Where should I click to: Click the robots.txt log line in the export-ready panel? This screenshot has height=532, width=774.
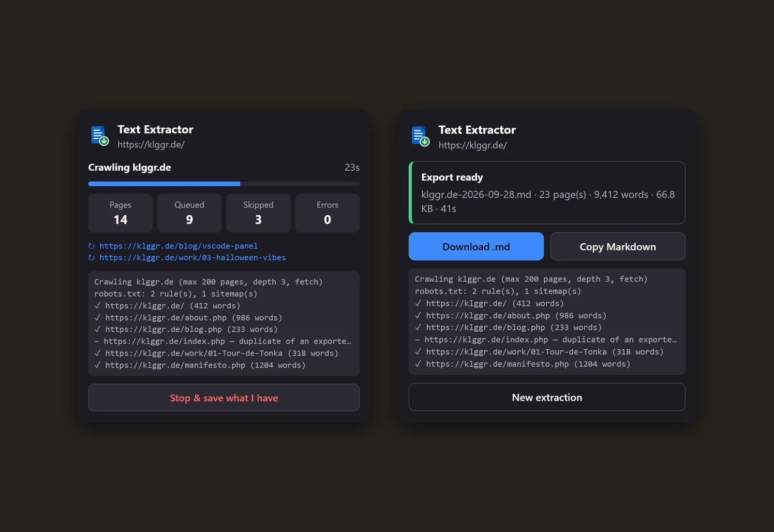498,292
